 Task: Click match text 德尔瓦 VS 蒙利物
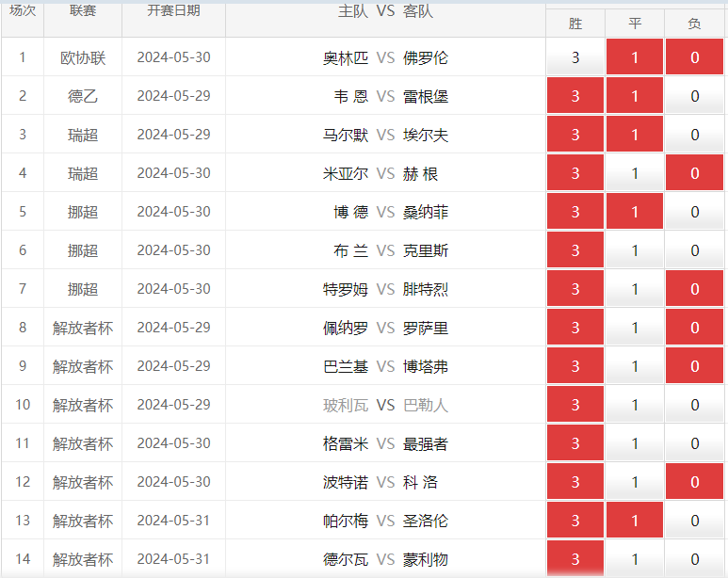(x=385, y=559)
